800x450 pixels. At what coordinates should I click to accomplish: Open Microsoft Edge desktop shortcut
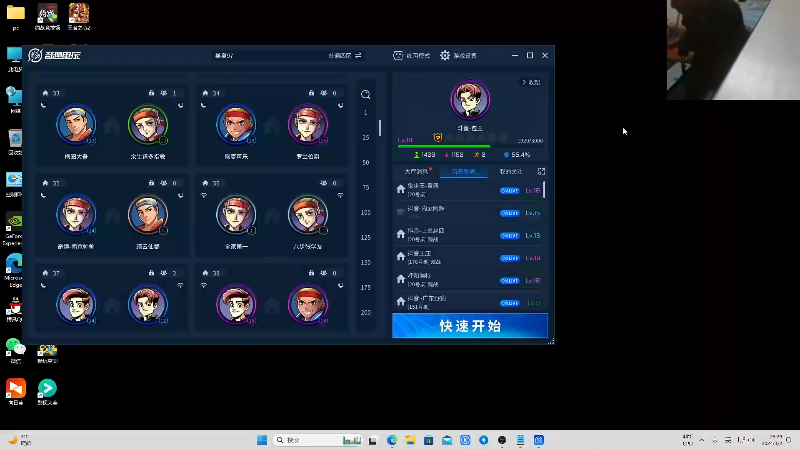point(14,270)
